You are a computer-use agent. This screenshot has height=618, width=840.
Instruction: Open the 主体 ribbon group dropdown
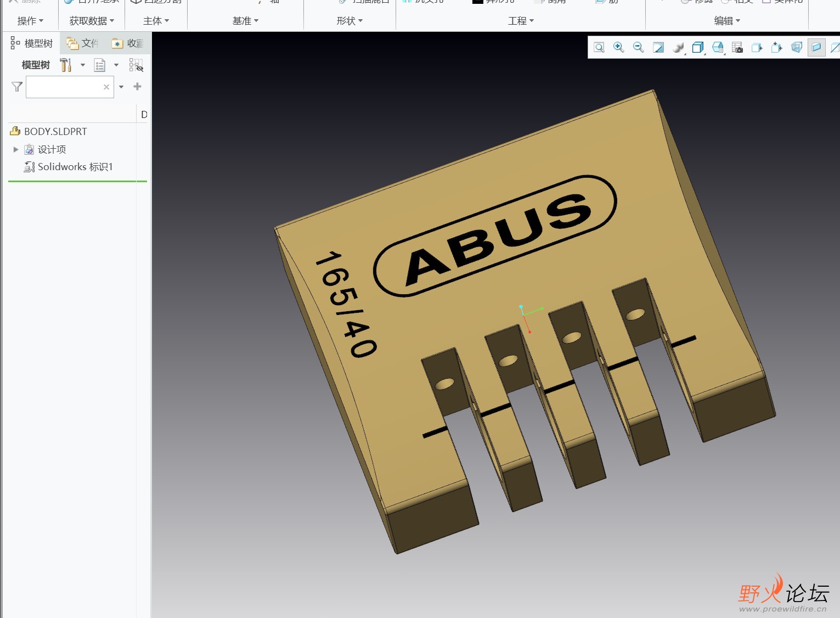156,21
